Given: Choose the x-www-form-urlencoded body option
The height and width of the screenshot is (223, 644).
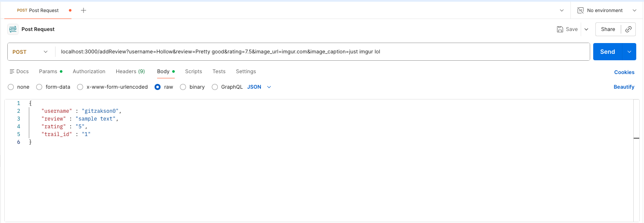Looking at the screenshot, I should coord(80,87).
